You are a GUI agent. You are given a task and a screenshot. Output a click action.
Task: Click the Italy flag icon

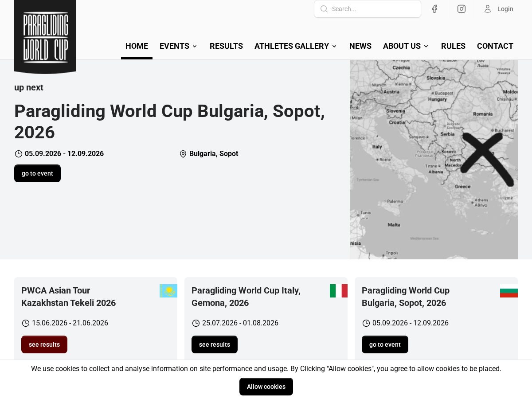coord(339,291)
